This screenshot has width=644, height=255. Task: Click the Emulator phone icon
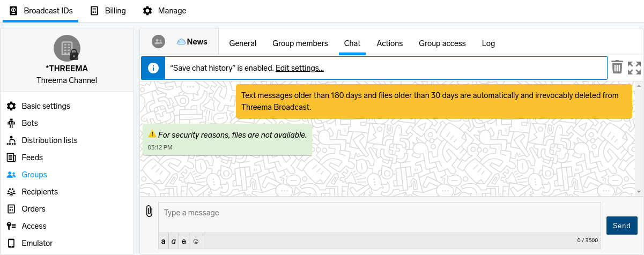[x=11, y=243]
